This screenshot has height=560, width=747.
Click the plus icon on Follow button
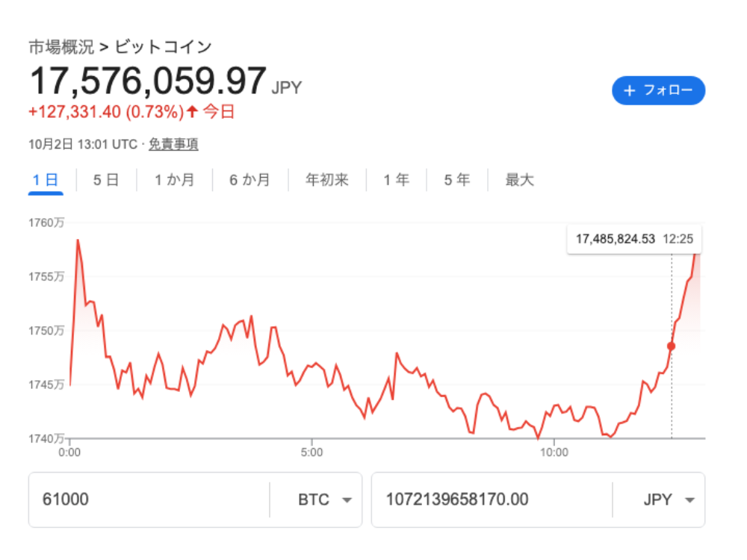pos(630,90)
